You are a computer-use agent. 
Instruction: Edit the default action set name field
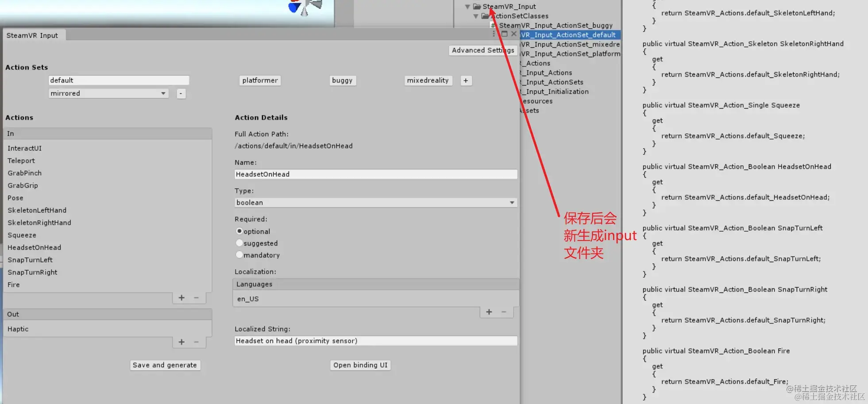point(119,80)
